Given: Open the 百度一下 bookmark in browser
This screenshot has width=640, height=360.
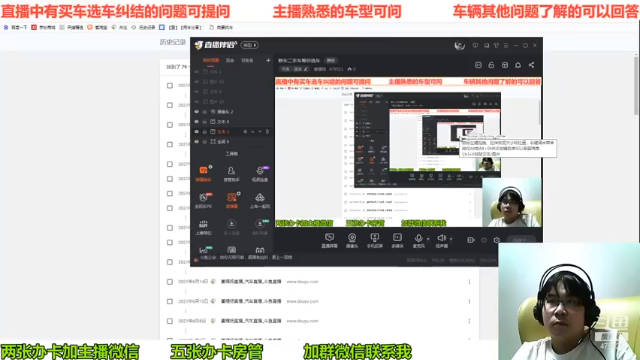Looking at the screenshot, I should [x=15, y=27].
